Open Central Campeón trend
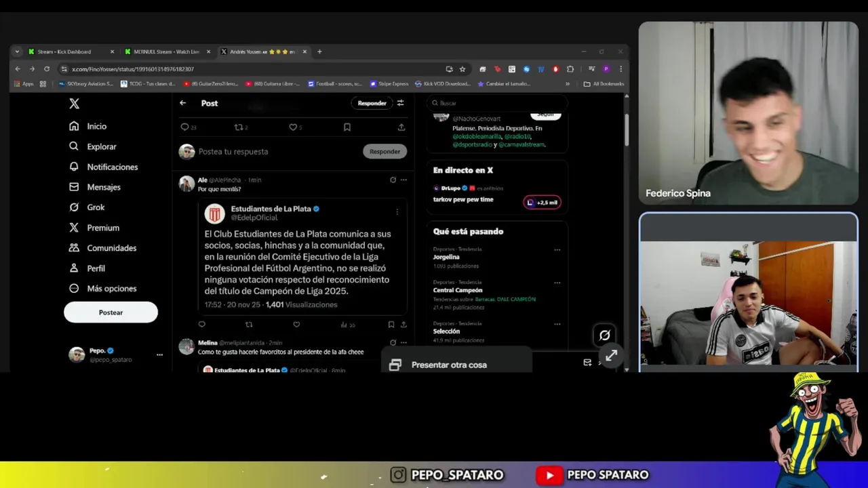The image size is (868, 488). pyautogui.click(x=458, y=290)
